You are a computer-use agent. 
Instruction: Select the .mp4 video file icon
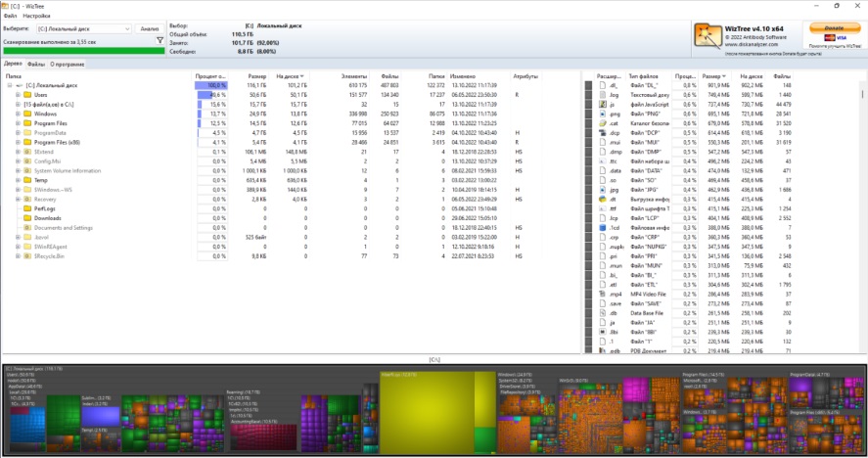(x=602, y=293)
